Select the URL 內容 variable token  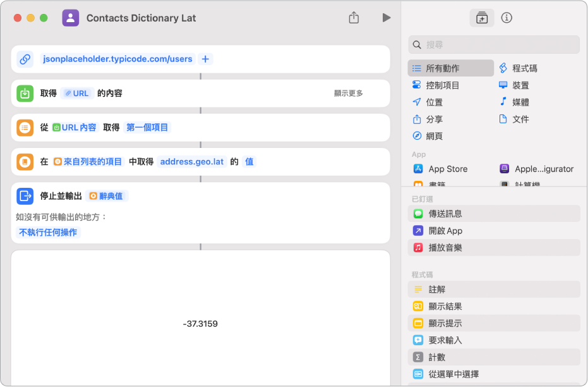(75, 128)
